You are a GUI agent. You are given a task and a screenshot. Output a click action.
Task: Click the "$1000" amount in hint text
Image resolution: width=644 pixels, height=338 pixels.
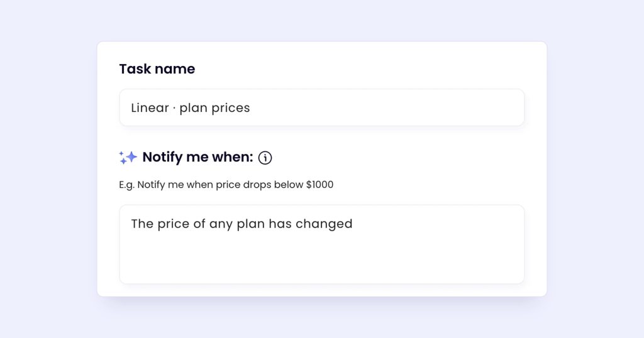pos(319,185)
